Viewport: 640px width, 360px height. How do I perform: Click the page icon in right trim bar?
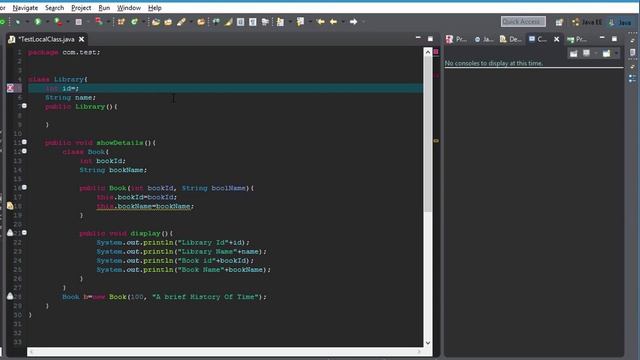[x=632, y=52]
